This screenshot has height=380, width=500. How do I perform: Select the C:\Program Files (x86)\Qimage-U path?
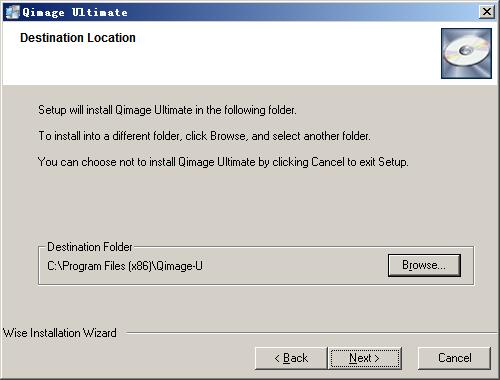coord(125,266)
